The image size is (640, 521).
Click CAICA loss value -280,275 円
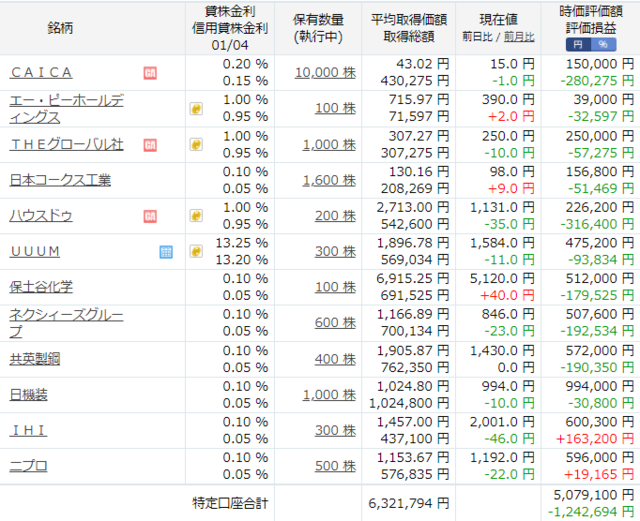point(597,81)
